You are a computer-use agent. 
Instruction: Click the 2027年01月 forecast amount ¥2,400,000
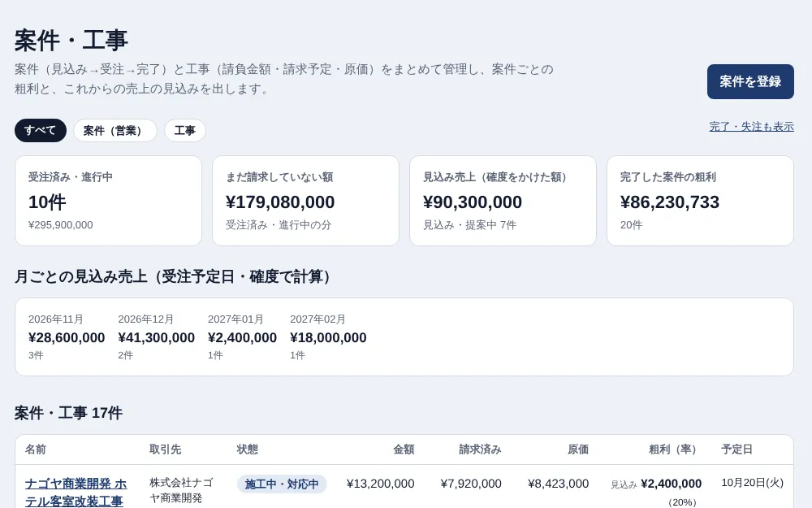click(x=242, y=337)
